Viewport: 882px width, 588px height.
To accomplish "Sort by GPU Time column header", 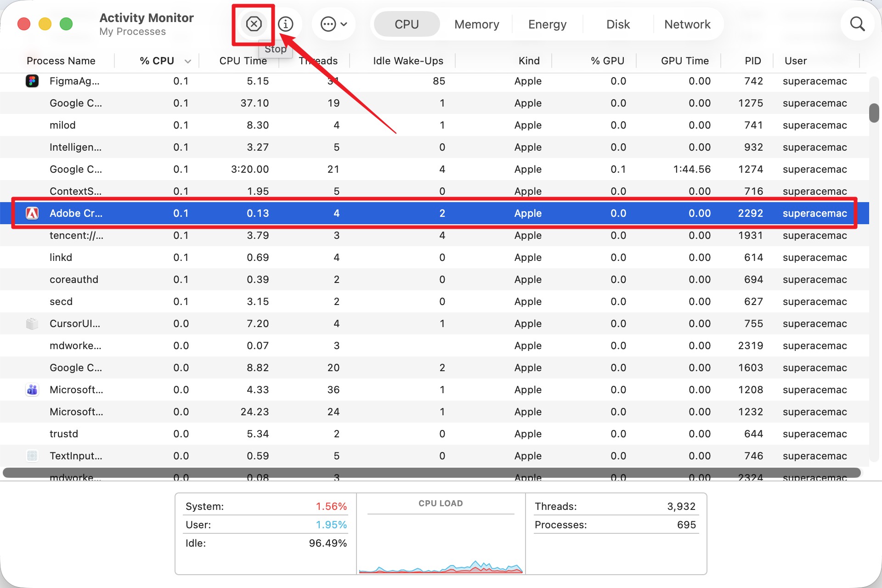I will pos(684,61).
